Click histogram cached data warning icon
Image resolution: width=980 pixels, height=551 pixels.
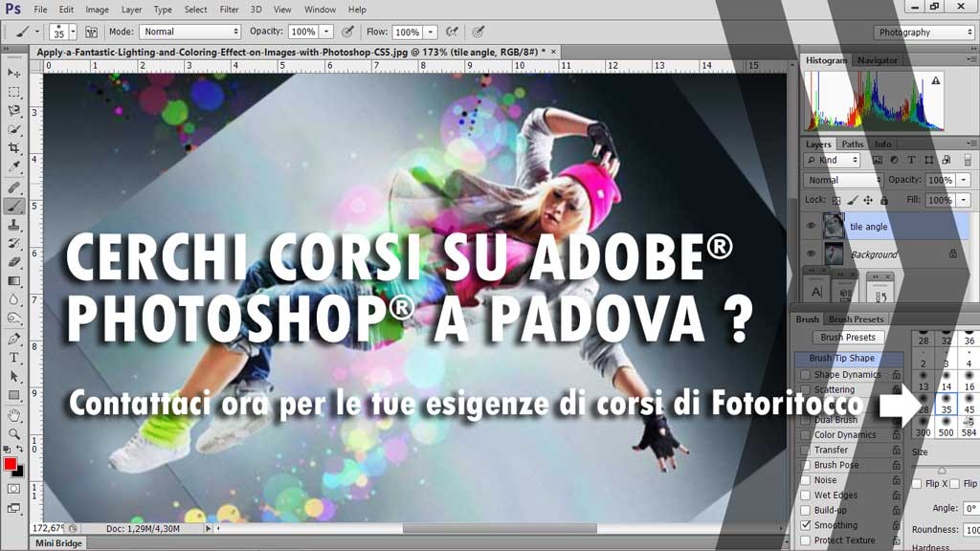point(936,80)
